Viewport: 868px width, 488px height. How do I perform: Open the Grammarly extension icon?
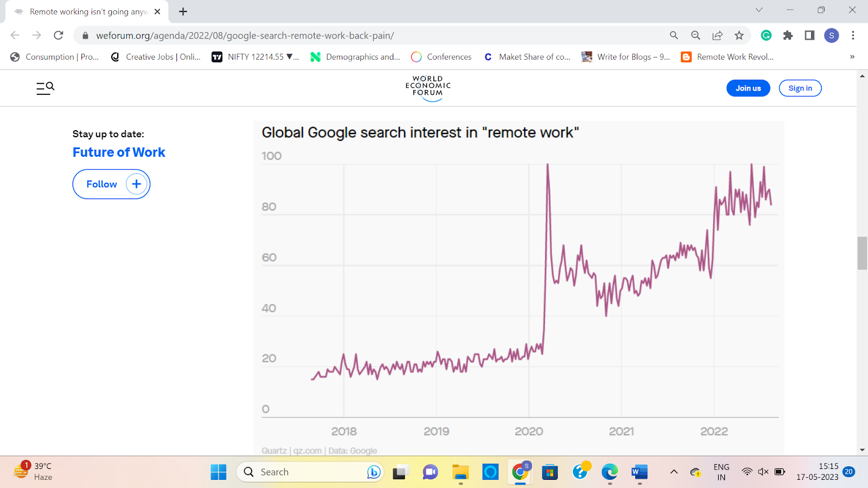pyautogui.click(x=766, y=35)
